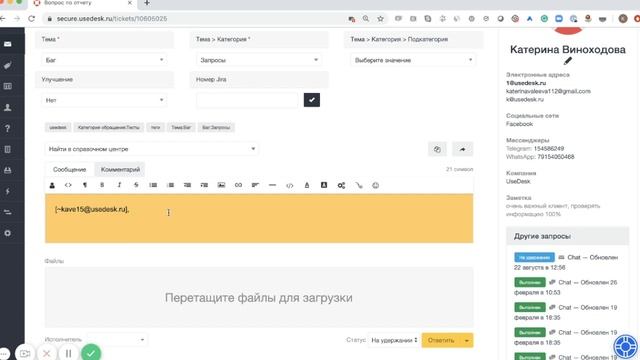The image size is (640, 360).
Task: Open the chat ticket from 26 февраля
Action: 567,287
